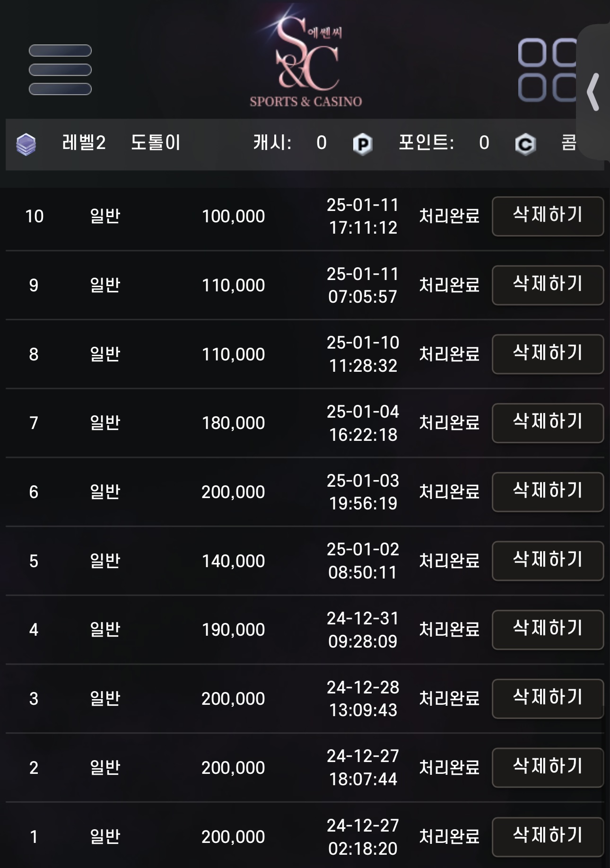Delete the 140,000 entry
Viewport: 610px width, 868px height.
548,561
